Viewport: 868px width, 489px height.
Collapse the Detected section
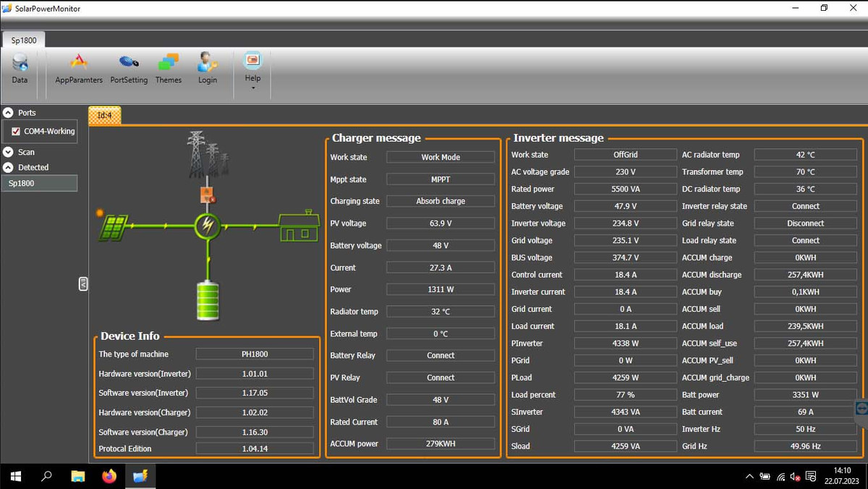click(x=9, y=167)
